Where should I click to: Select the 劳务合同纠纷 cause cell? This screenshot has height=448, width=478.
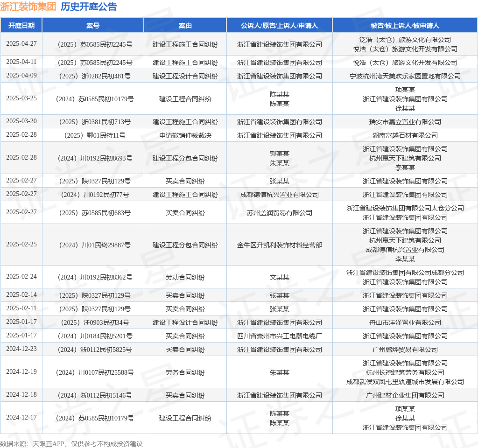click(x=185, y=372)
